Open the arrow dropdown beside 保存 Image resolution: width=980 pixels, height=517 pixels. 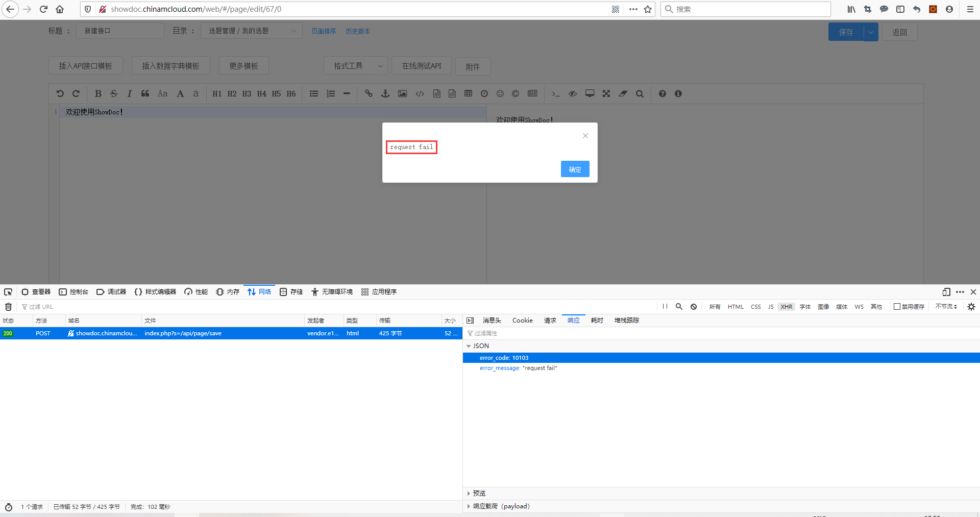[871, 32]
